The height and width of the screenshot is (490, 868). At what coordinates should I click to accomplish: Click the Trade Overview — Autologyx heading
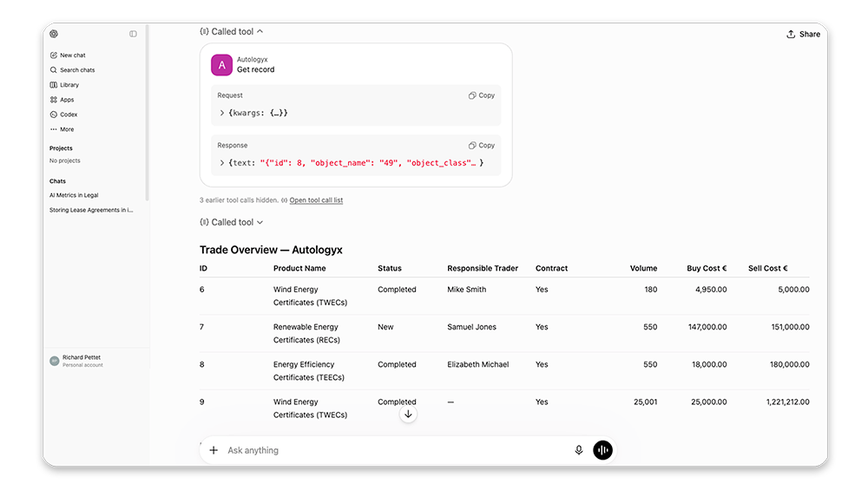(271, 250)
